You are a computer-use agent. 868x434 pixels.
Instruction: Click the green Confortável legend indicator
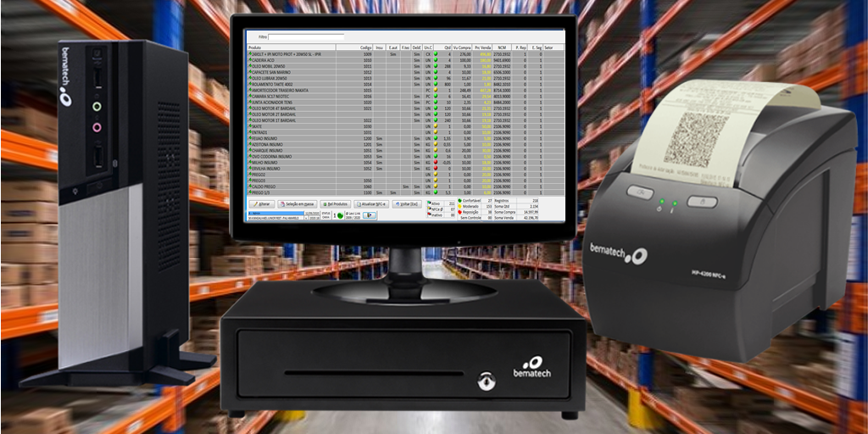460,200
